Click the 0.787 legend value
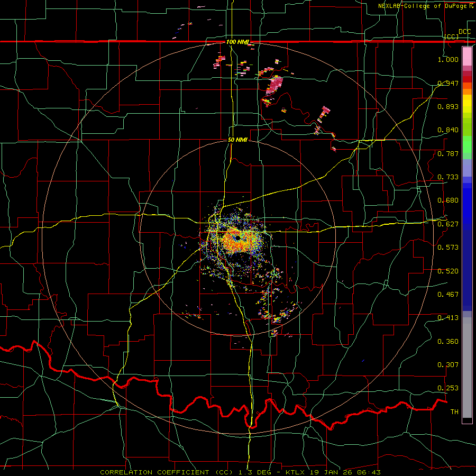Viewport: 476px width, 476px height. (448, 153)
